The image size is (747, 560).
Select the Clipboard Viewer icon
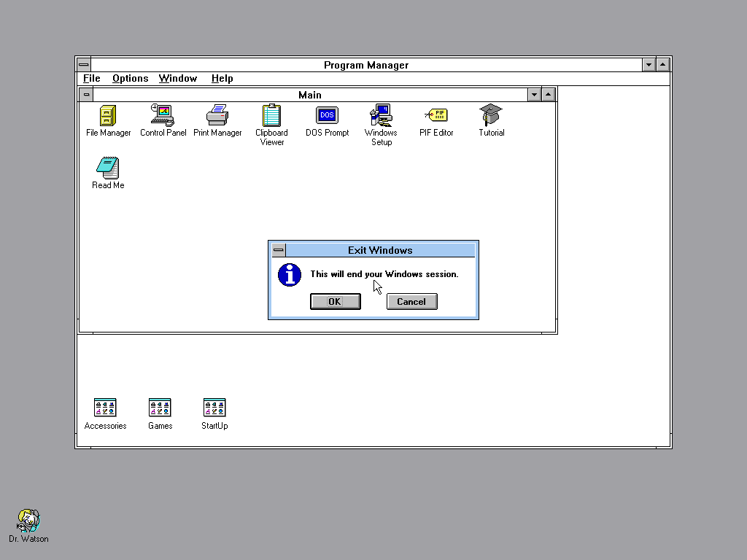click(x=272, y=116)
